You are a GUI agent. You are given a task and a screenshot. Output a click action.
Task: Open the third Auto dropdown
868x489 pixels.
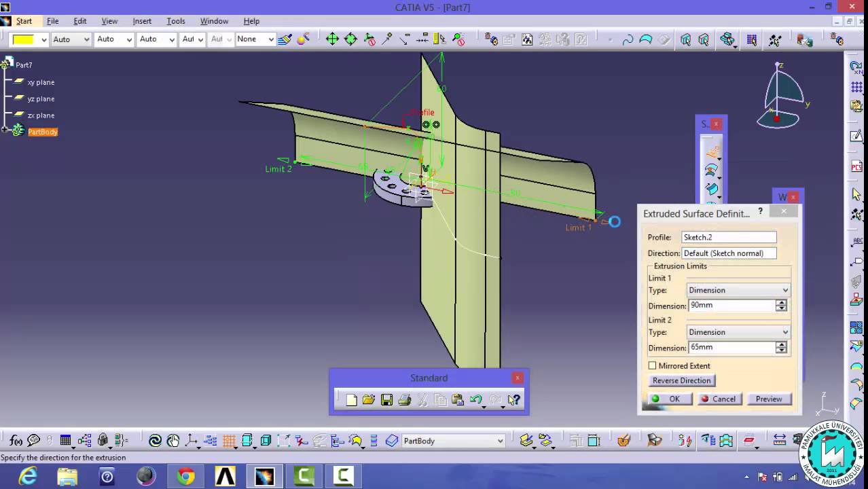[x=157, y=39]
